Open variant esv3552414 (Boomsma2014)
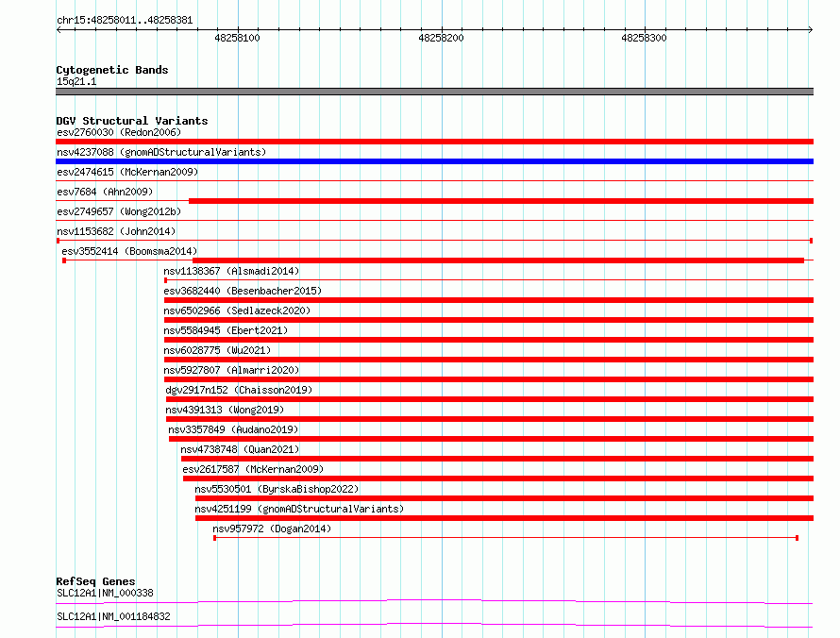Viewport: 840px width, 638px height. [x=129, y=251]
